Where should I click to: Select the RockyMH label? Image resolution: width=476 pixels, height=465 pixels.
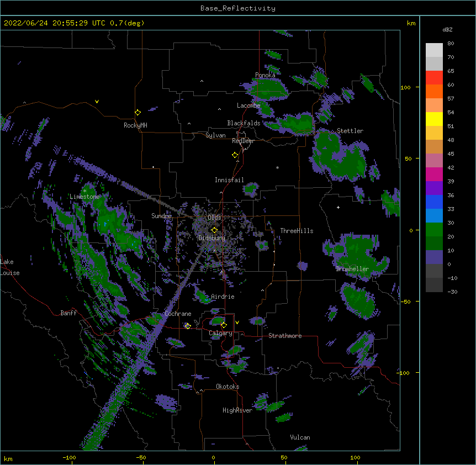click(135, 125)
